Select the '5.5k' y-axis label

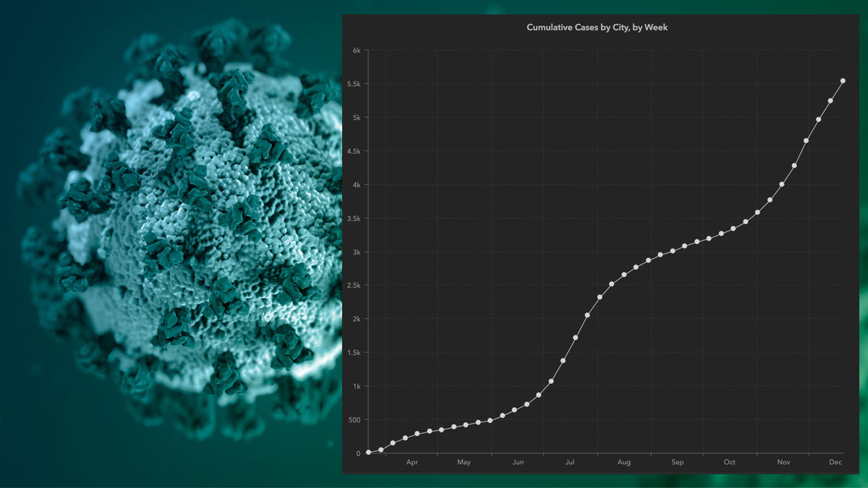[354, 84]
